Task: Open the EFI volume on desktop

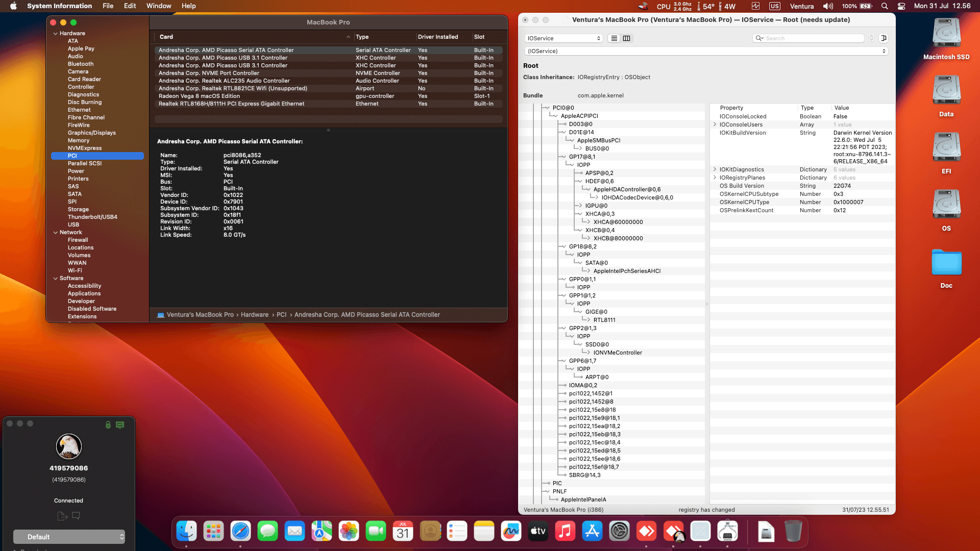Action: tap(946, 153)
